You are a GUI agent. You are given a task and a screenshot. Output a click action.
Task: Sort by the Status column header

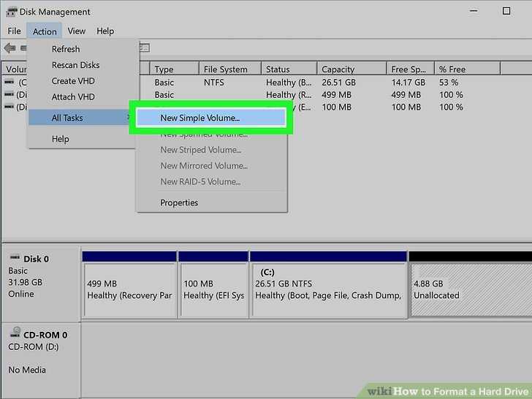pos(289,69)
